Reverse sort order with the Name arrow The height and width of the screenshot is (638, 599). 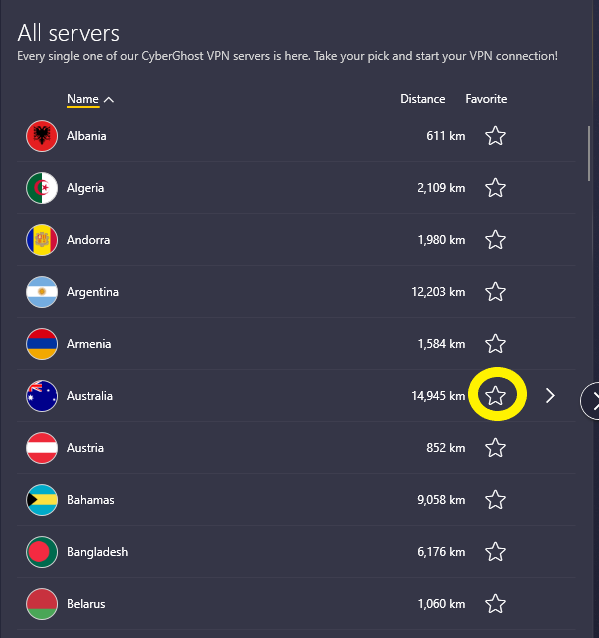click(x=109, y=99)
